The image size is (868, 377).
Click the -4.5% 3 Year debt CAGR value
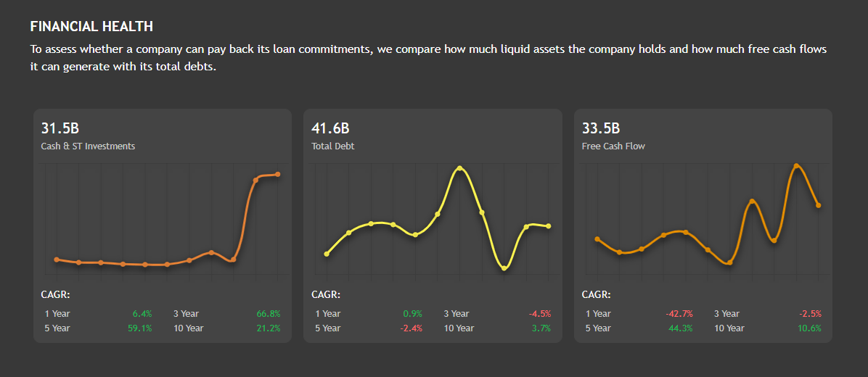click(x=539, y=314)
